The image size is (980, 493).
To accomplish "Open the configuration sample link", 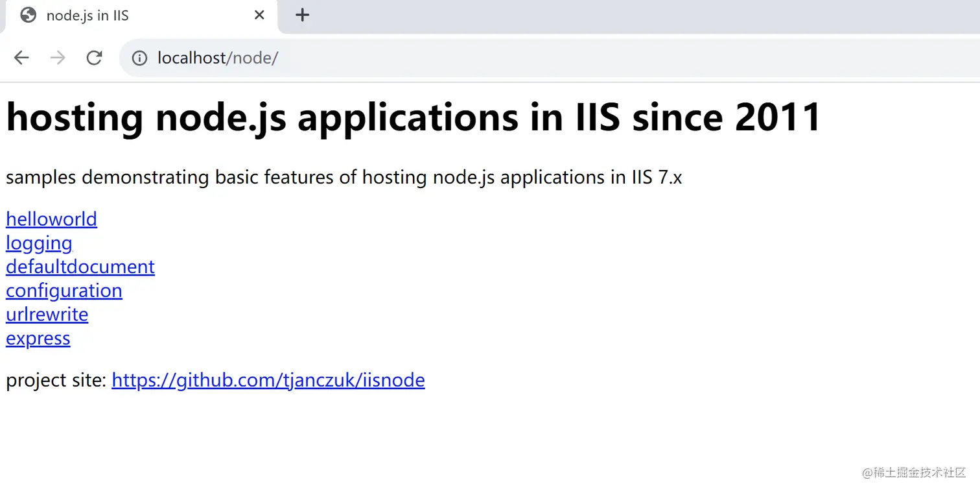I will 64,291.
